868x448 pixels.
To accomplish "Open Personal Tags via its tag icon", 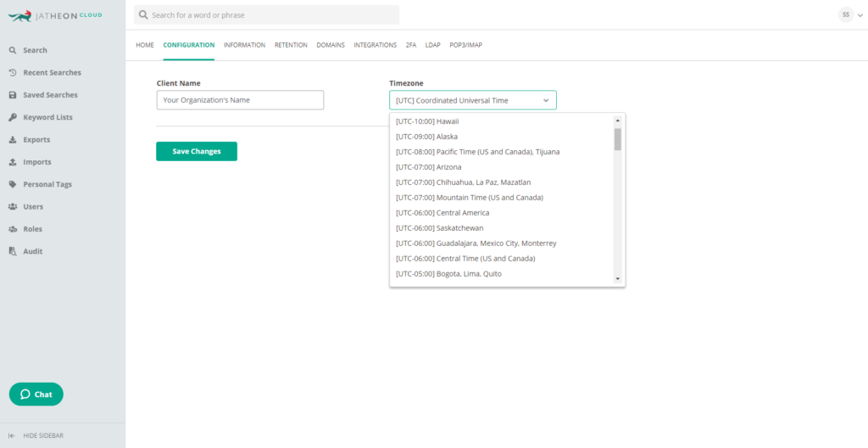I will [12, 184].
